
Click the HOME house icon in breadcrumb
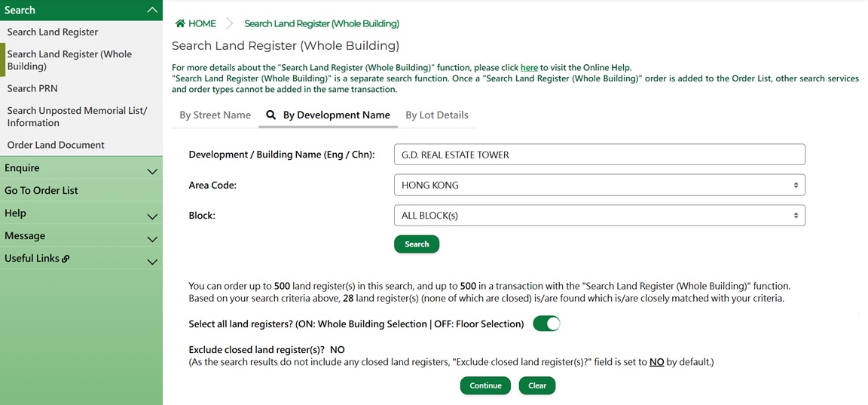(180, 23)
